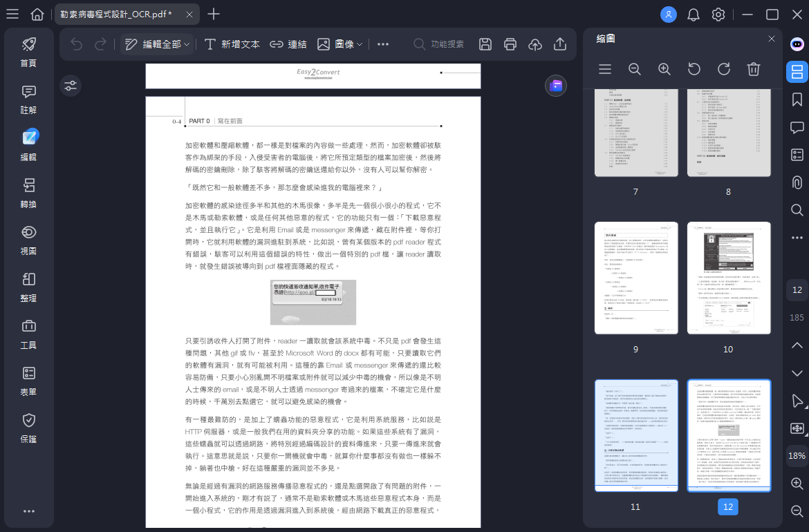Open the AI assistant robot icon

797,44
